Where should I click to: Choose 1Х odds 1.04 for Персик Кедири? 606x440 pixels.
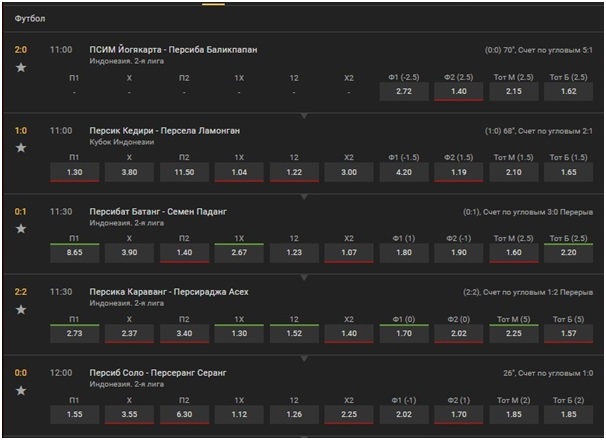click(239, 172)
